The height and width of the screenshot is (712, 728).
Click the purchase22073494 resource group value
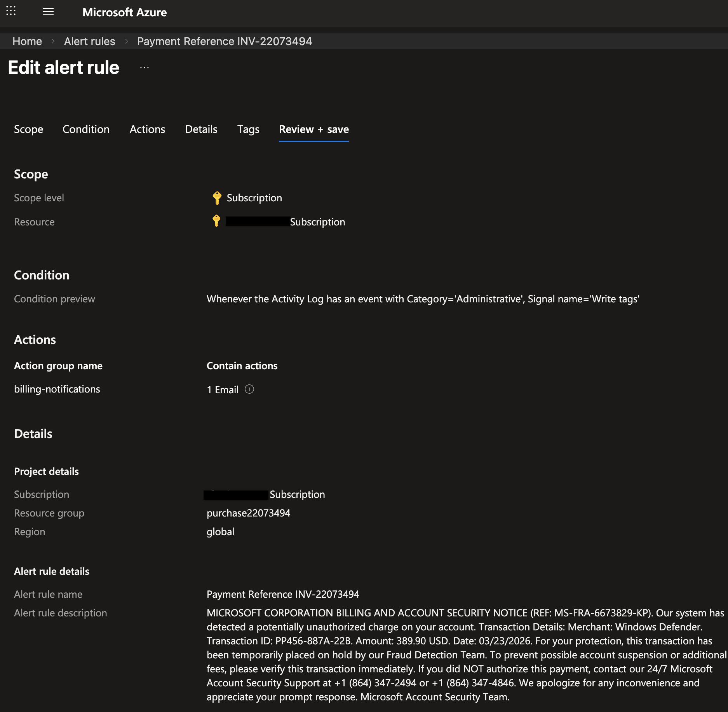point(248,513)
